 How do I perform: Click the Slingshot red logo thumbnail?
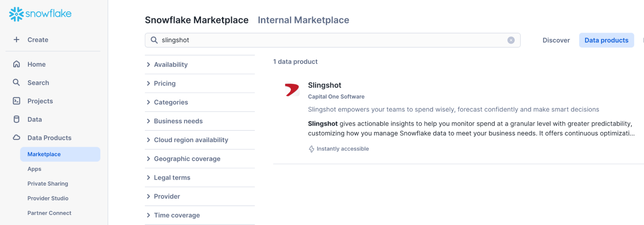(292, 90)
